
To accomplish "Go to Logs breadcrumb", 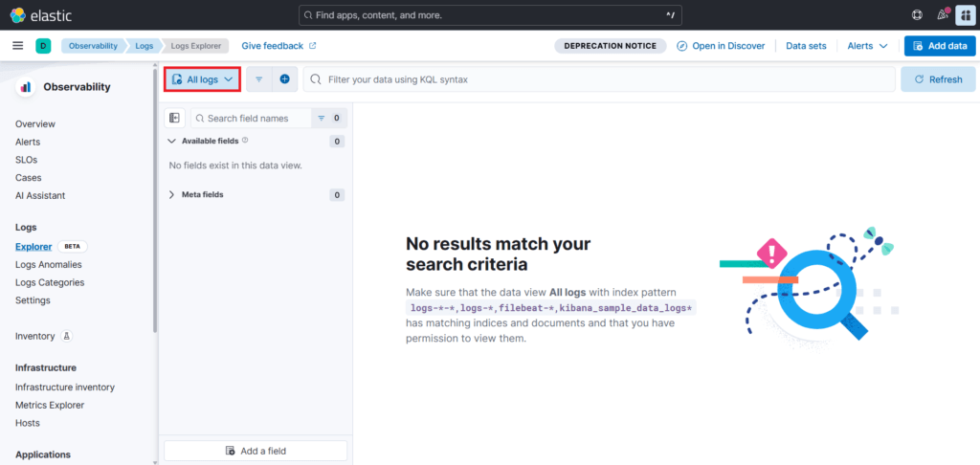I will coord(145,46).
